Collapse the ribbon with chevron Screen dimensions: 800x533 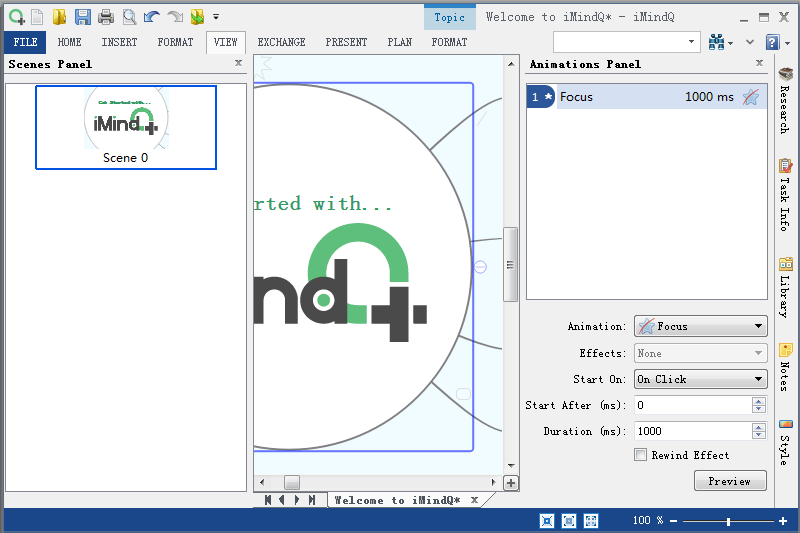click(x=749, y=42)
